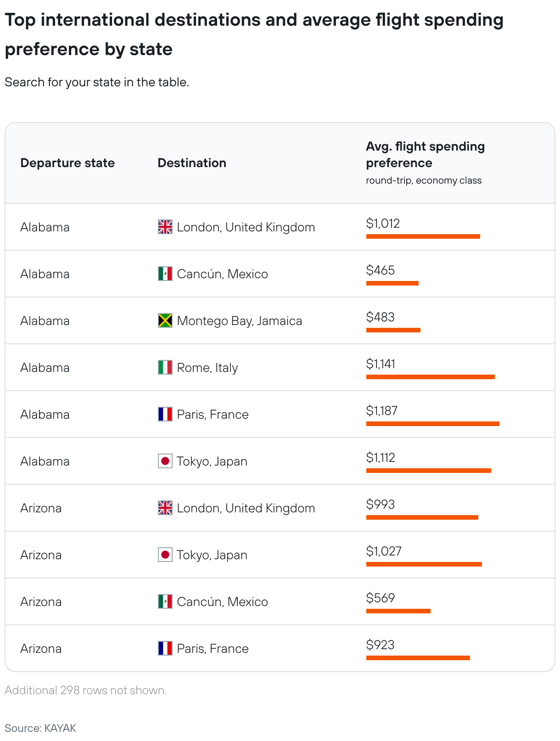Click the Destination column header
Image resolution: width=560 pixels, height=741 pixels.
click(x=192, y=163)
